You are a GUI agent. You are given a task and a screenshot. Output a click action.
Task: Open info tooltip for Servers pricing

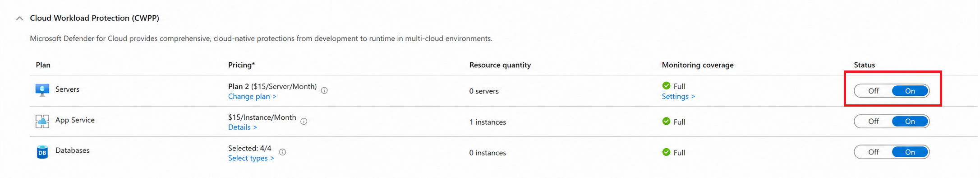click(324, 90)
